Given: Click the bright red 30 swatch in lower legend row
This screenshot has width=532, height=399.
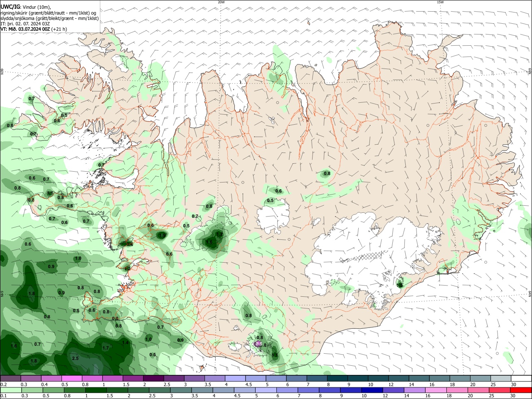Looking at the screenshot, I should (x=521, y=390).
